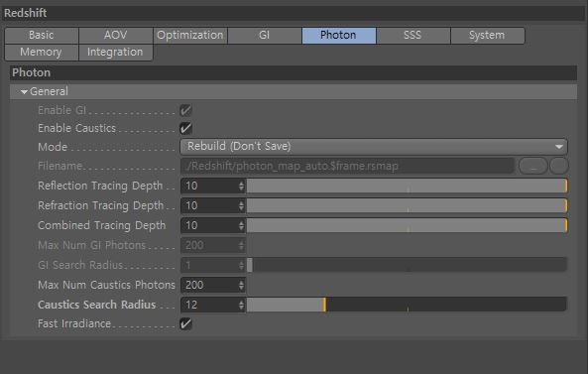Click the Combined Tracing Depth stepper arrows

coord(242,225)
